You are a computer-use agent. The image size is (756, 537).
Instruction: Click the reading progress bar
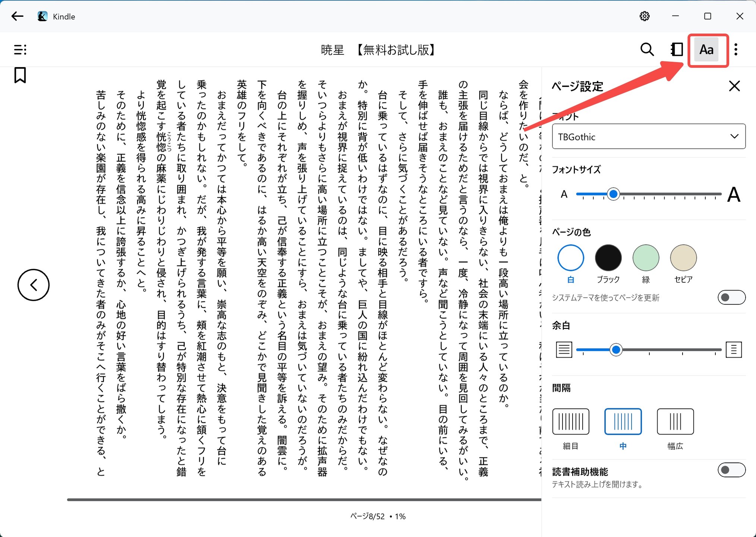(304, 500)
